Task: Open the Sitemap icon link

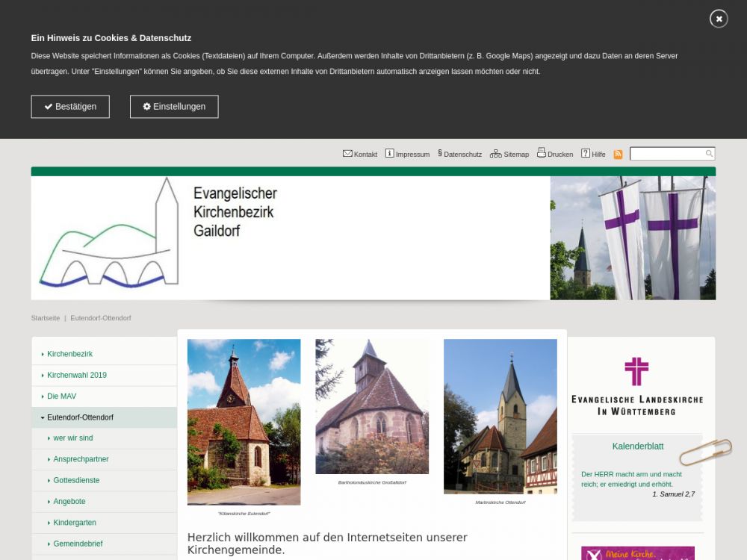Action: coord(495,154)
